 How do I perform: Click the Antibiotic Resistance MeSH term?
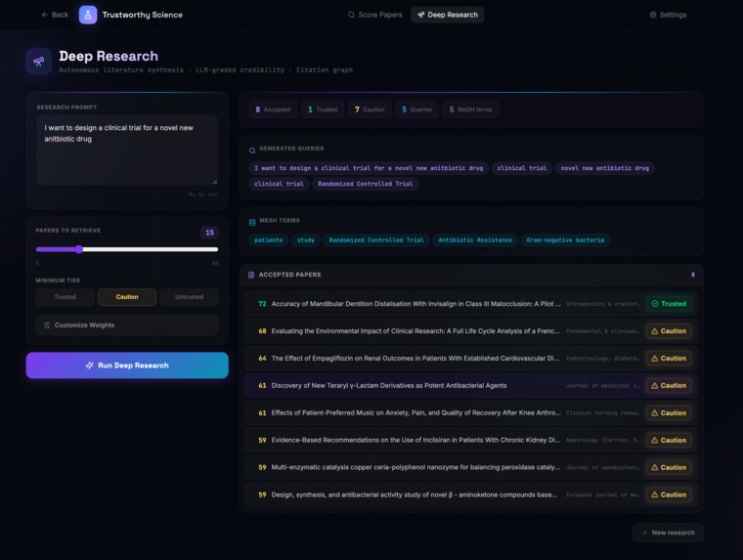(475, 240)
